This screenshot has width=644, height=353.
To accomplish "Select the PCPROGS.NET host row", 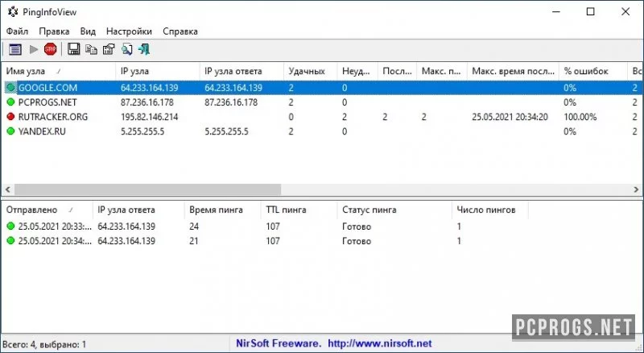I will point(322,102).
